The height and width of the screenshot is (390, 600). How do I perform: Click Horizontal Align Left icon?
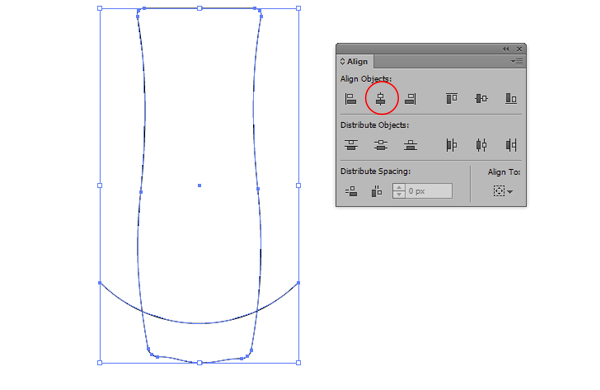coord(351,99)
